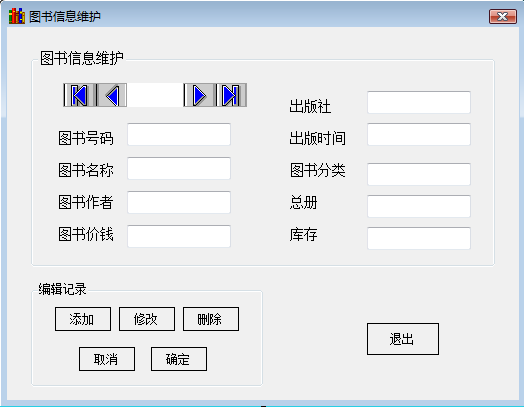Focus the 图书号码 input field
The image size is (525, 407).
pyautogui.click(x=179, y=134)
